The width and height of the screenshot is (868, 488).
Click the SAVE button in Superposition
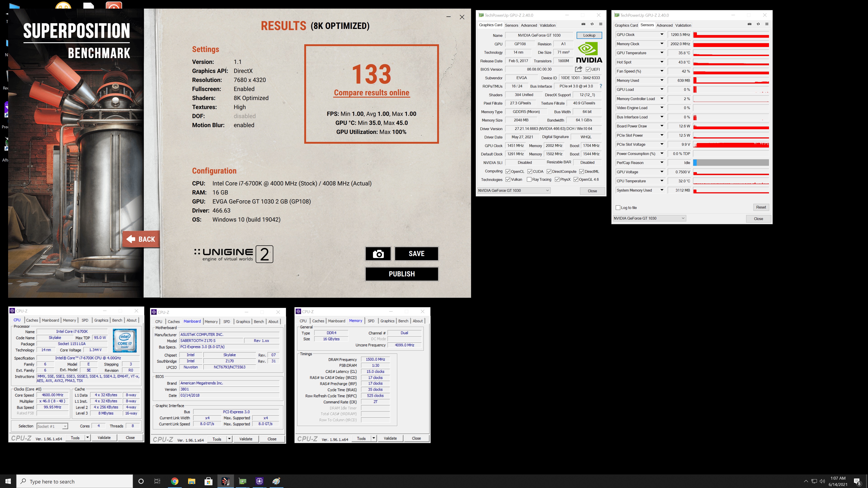point(416,253)
